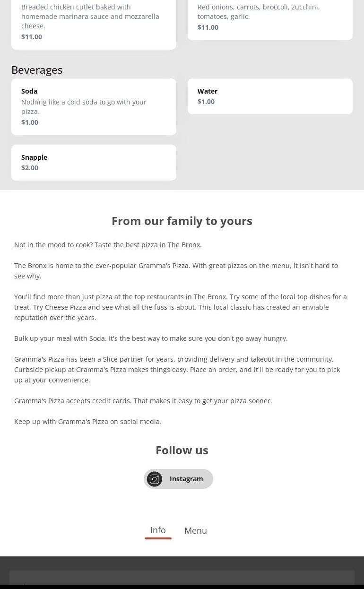
Task: Click the Instagram camera icon
Action: pos(155,479)
